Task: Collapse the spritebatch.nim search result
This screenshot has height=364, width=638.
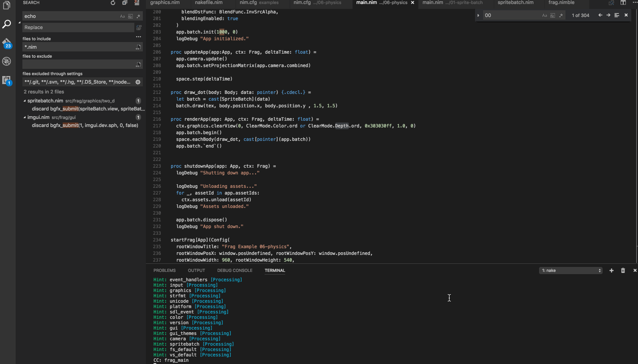Action: [25, 101]
